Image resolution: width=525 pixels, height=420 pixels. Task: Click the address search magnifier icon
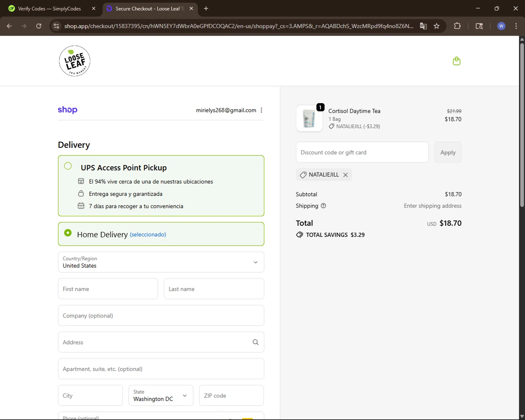[x=255, y=342]
